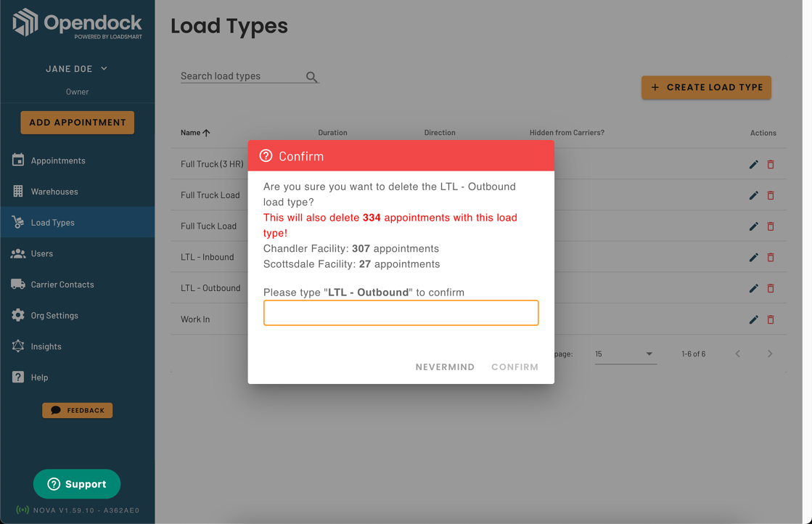Click Hidden from Carriers? column header
Viewport: 812px width, 524px height.
tap(567, 133)
